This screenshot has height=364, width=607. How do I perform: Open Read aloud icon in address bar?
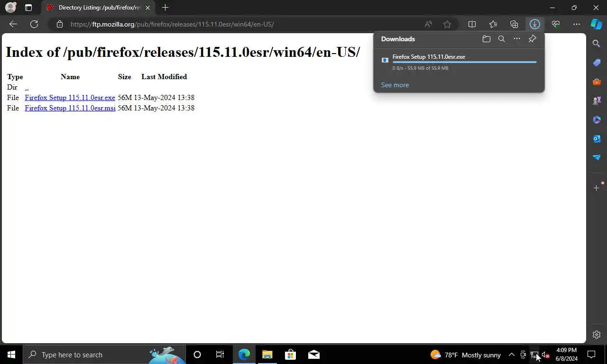coord(428,24)
